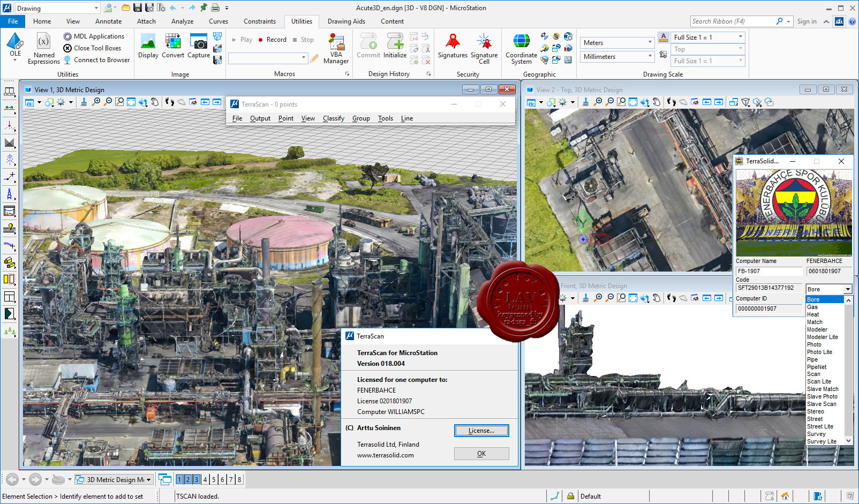Click OK in TerraScan about dialog

[481, 454]
